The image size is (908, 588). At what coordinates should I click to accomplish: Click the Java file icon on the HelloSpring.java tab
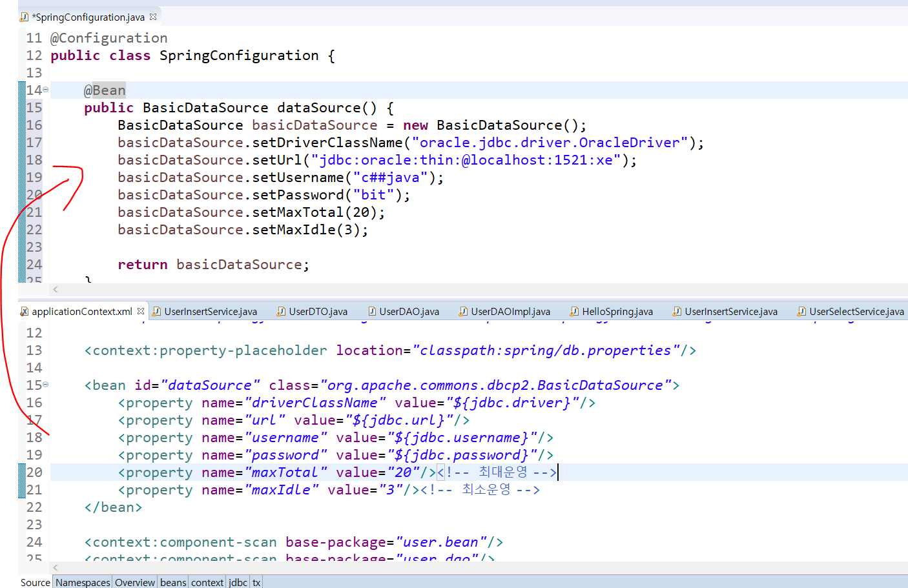[574, 311]
